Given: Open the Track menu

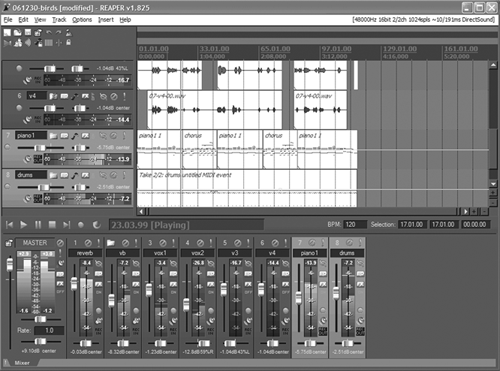Looking at the screenshot, I should coord(59,20).
